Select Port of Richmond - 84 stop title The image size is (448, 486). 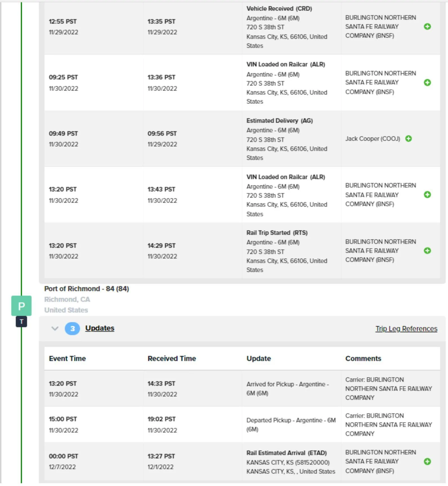87,289
